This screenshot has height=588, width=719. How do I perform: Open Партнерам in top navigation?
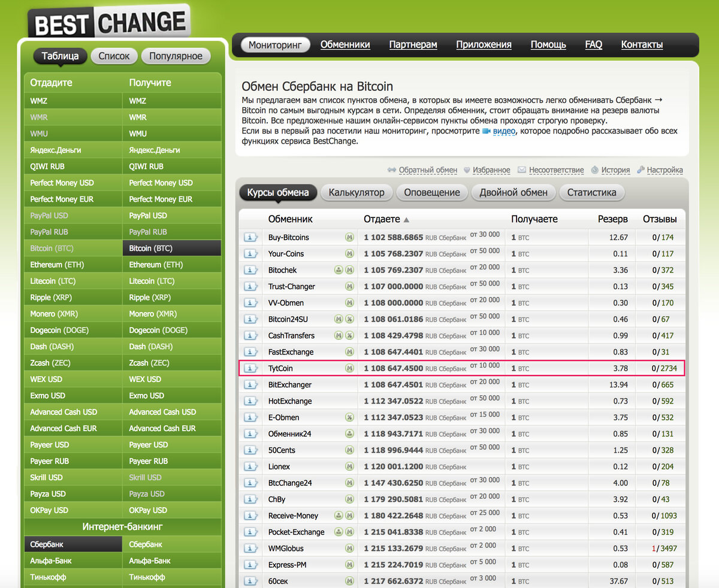click(413, 45)
